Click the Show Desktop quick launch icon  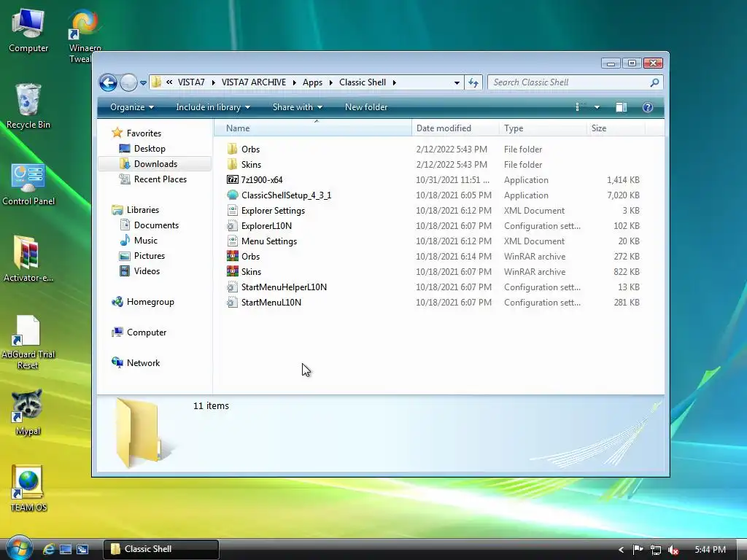click(x=66, y=549)
